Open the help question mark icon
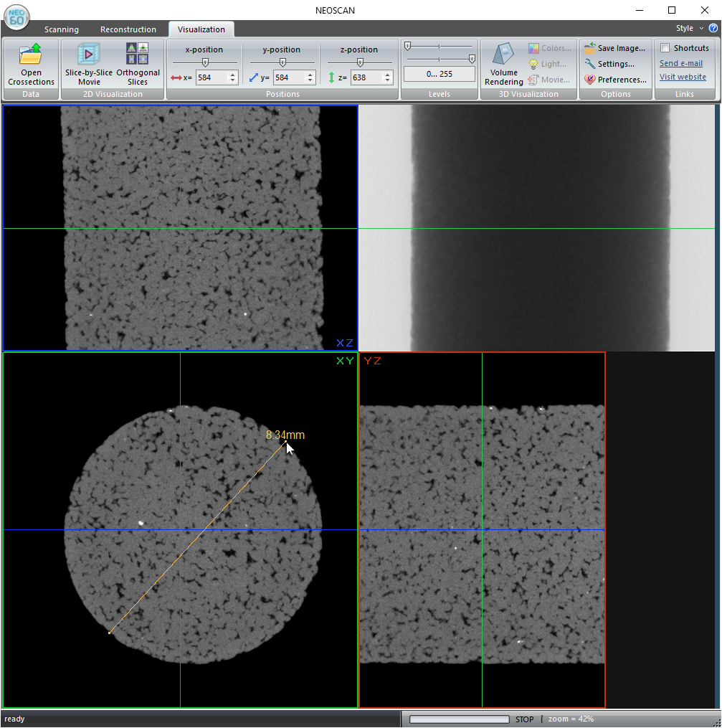 (x=713, y=29)
